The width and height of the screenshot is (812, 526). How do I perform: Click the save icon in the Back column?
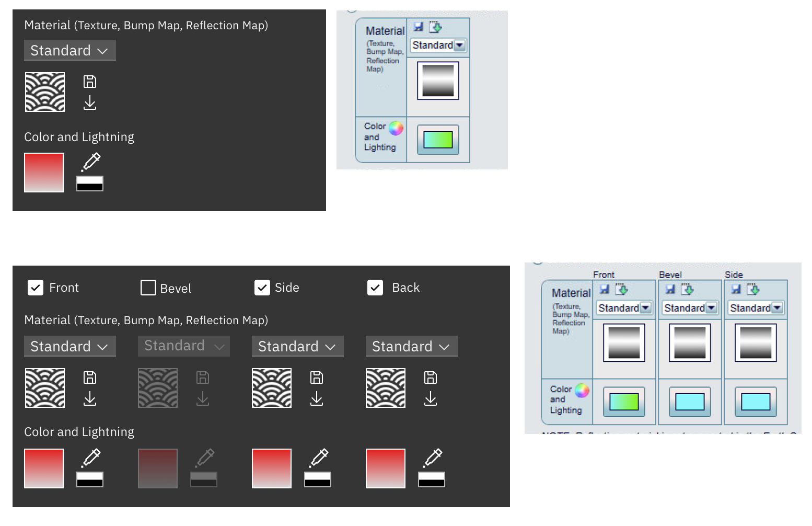click(431, 376)
